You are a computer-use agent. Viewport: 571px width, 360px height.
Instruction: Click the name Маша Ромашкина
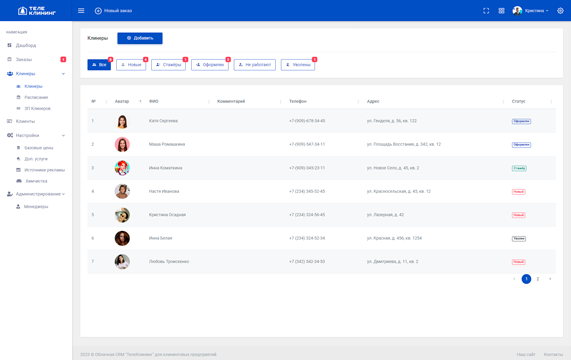(x=167, y=145)
